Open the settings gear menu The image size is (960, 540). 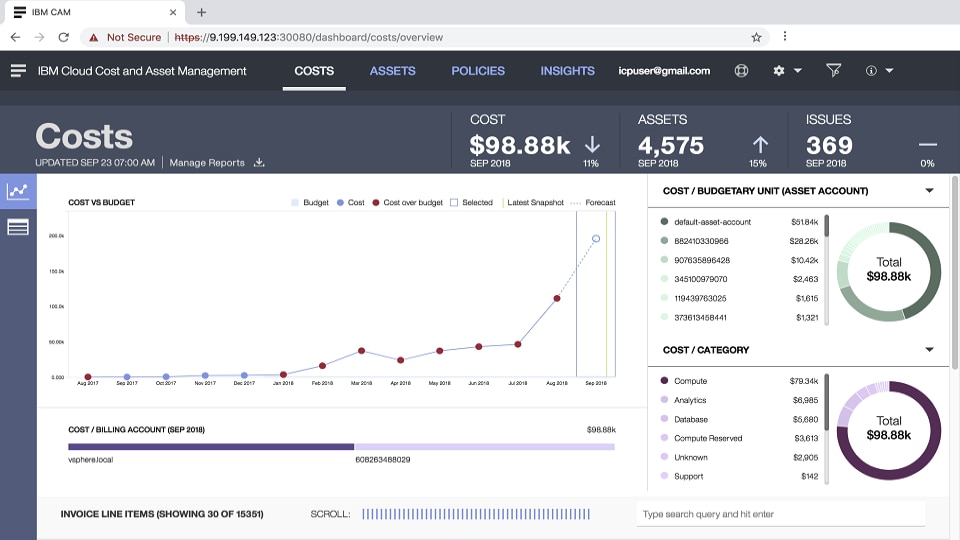coord(779,70)
